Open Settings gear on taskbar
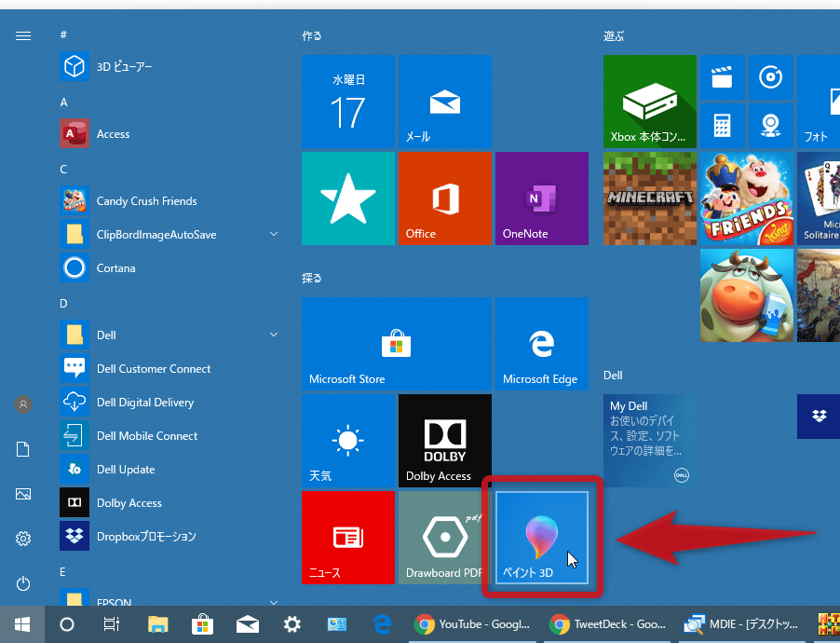Screen dimensions: 840x643 pyautogui.click(x=292, y=624)
